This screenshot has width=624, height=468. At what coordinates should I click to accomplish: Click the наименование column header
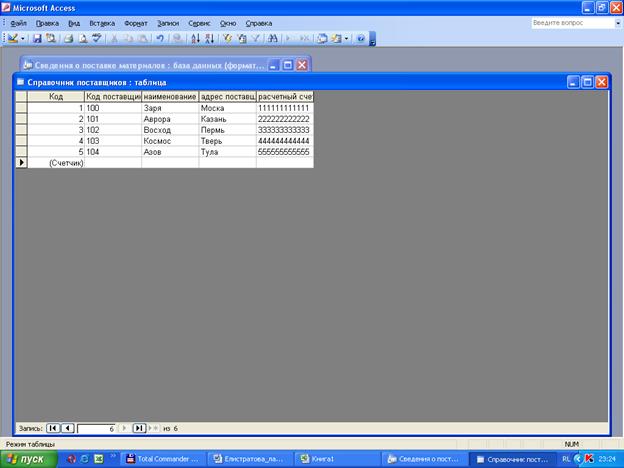click(170, 96)
